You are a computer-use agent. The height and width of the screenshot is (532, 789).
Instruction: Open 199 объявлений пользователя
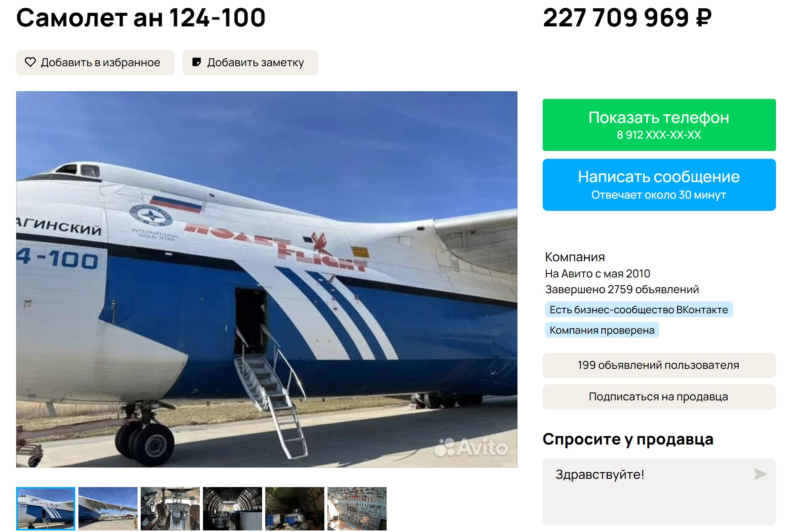tap(659, 365)
